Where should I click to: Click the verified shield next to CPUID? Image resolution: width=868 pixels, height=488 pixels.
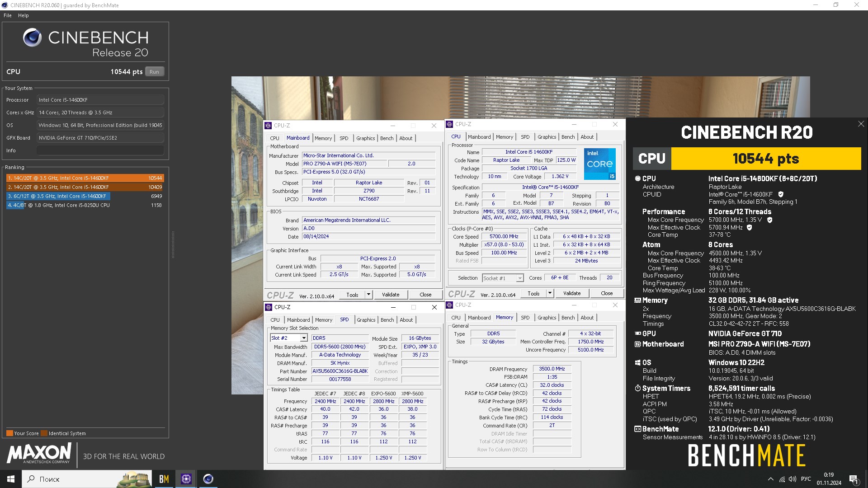click(x=781, y=194)
